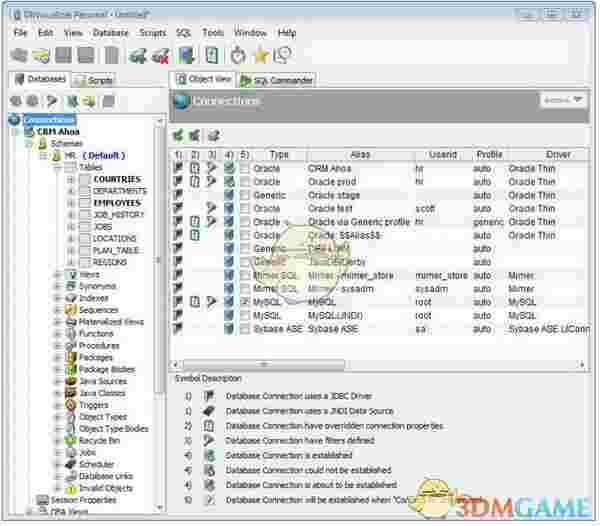Click the yellow star favorites icon
The height and width of the screenshot is (526, 600).
coord(261,56)
